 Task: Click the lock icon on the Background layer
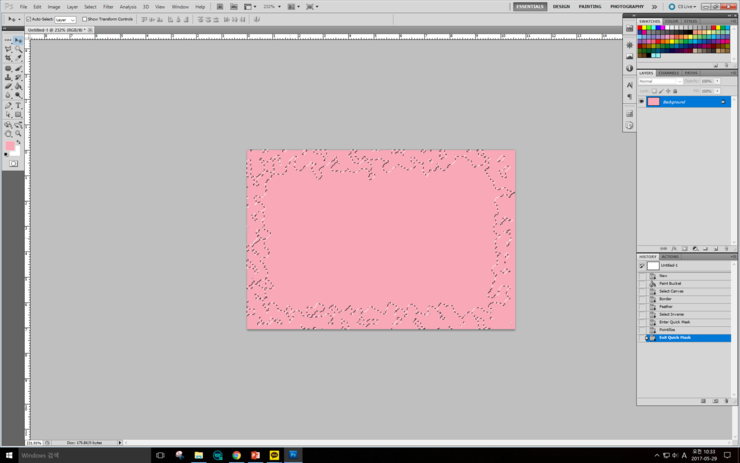coord(723,102)
